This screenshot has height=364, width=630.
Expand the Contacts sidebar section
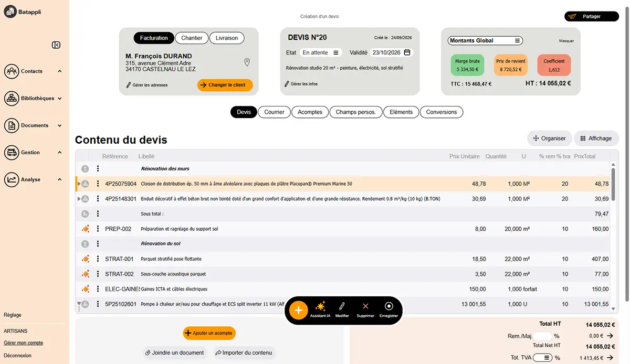59,71
